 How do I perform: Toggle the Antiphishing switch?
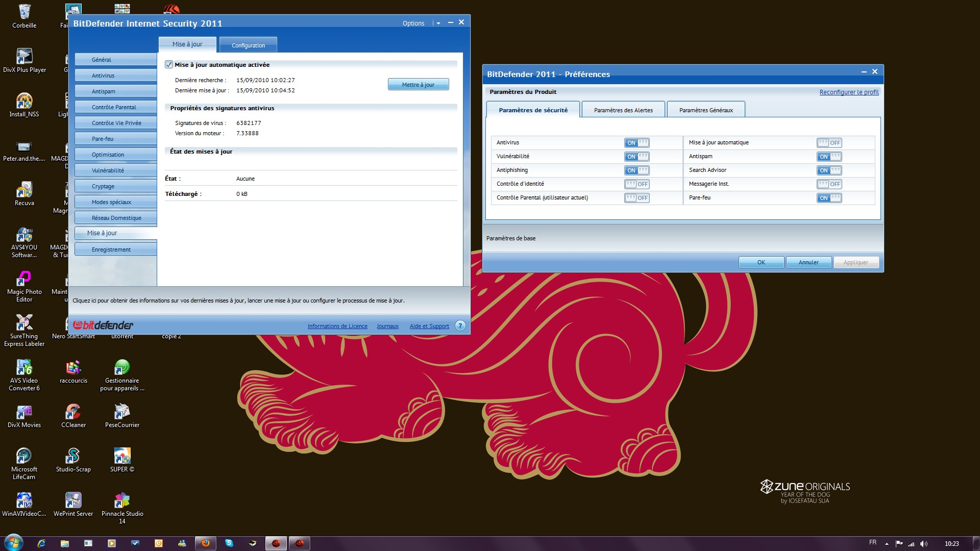coord(637,170)
